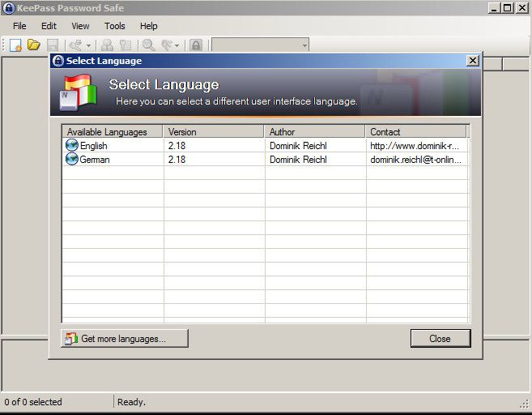The width and height of the screenshot is (532, 415).
Task: Open the Add Entry dropdown arrow
Action: click(88, 45)
